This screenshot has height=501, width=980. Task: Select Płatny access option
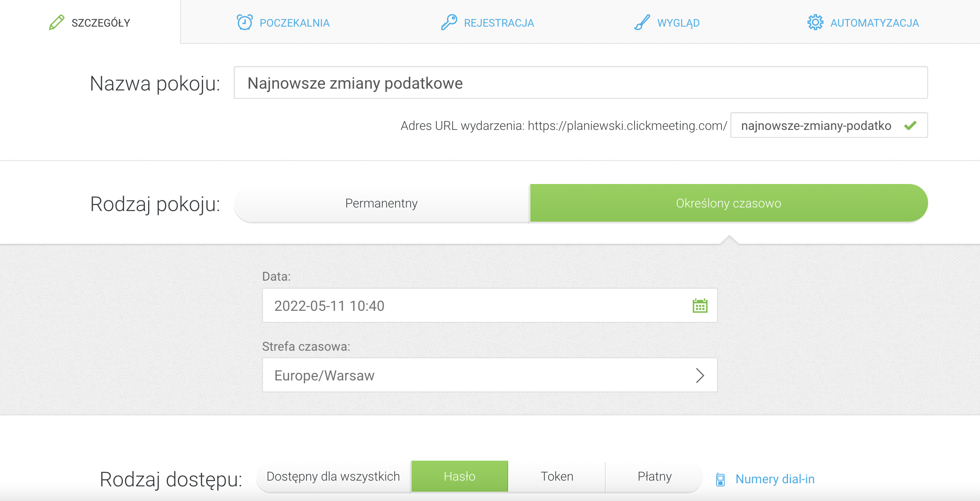click(x=655, y=477)
